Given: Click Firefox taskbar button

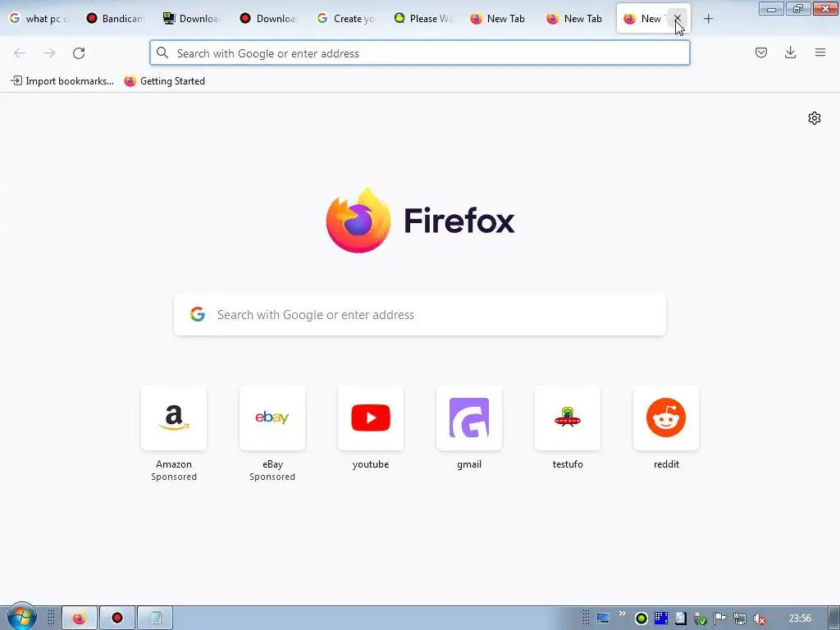Looking at the screenshot, I should [x=80, y=619].
